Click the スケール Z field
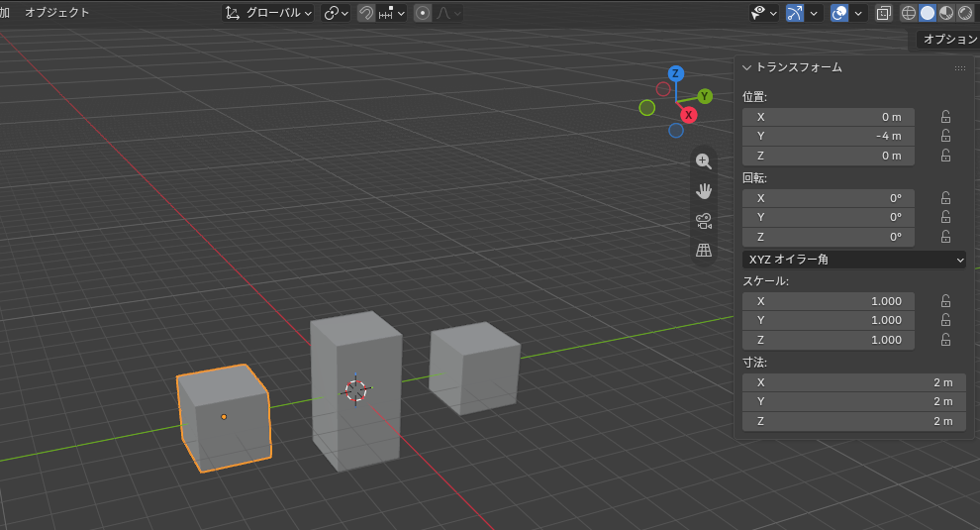 pyautogui.click(x=829, y=340)
